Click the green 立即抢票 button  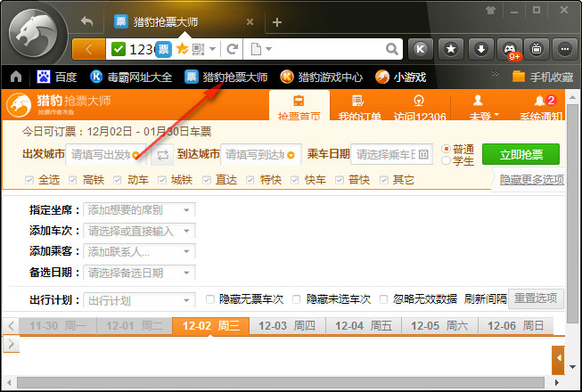click(521, 154)
